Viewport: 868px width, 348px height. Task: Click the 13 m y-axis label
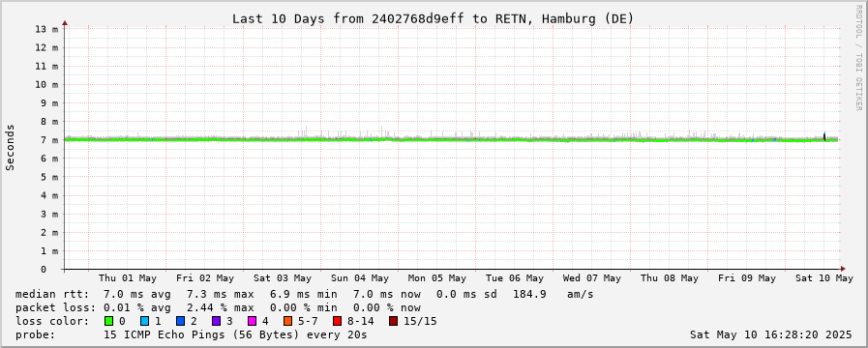46,29
